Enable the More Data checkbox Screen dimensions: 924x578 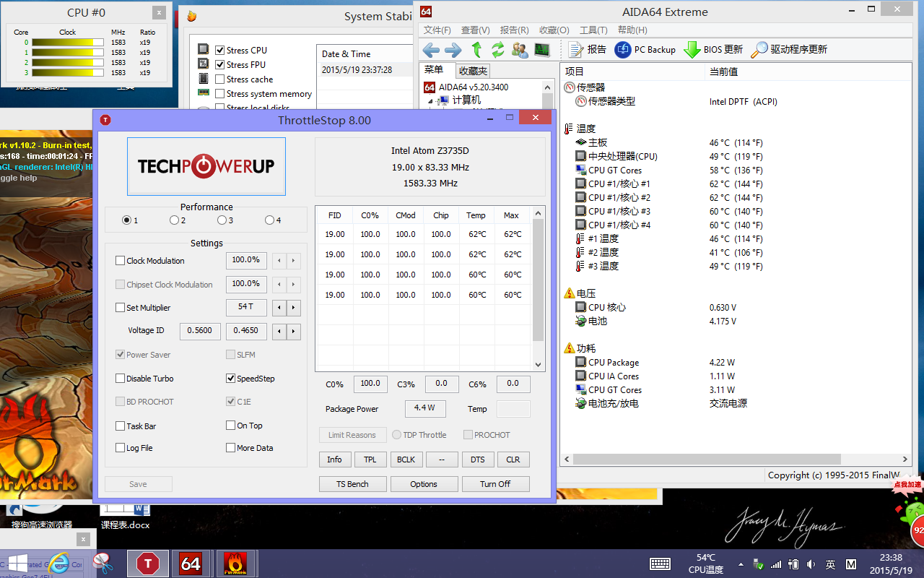click(231, 448)
